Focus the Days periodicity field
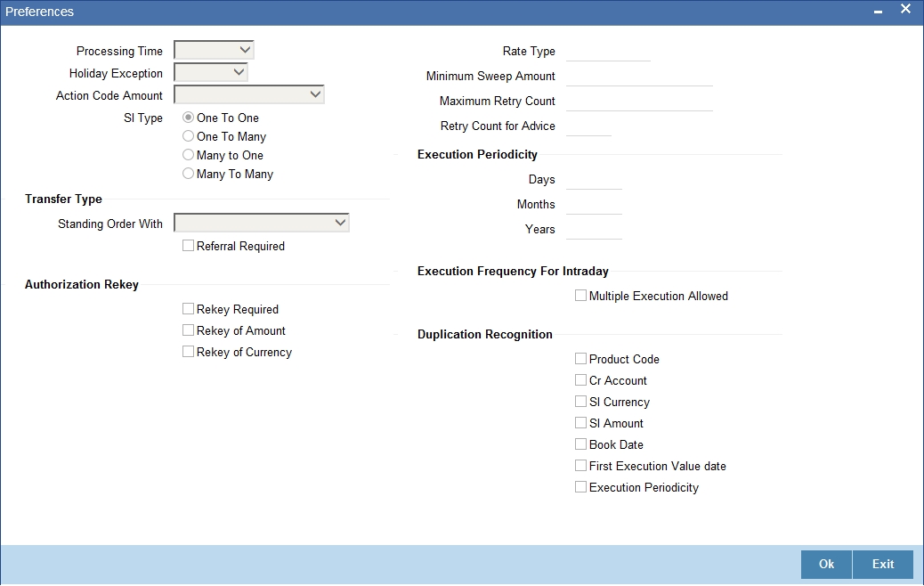 pos(594,180)
